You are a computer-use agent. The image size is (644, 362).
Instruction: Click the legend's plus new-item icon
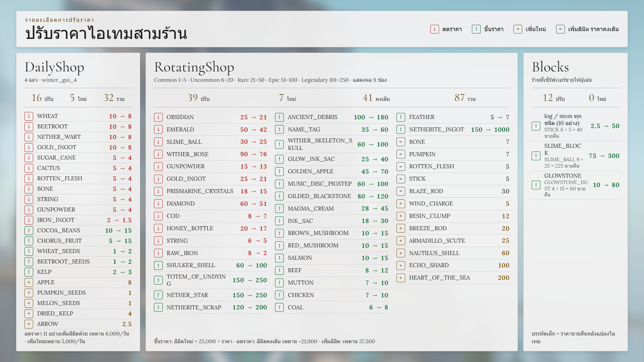[518, 29]
